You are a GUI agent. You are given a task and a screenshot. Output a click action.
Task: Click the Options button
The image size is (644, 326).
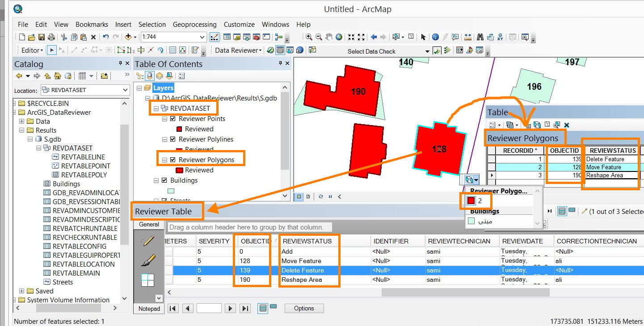[x=304, y=308]
